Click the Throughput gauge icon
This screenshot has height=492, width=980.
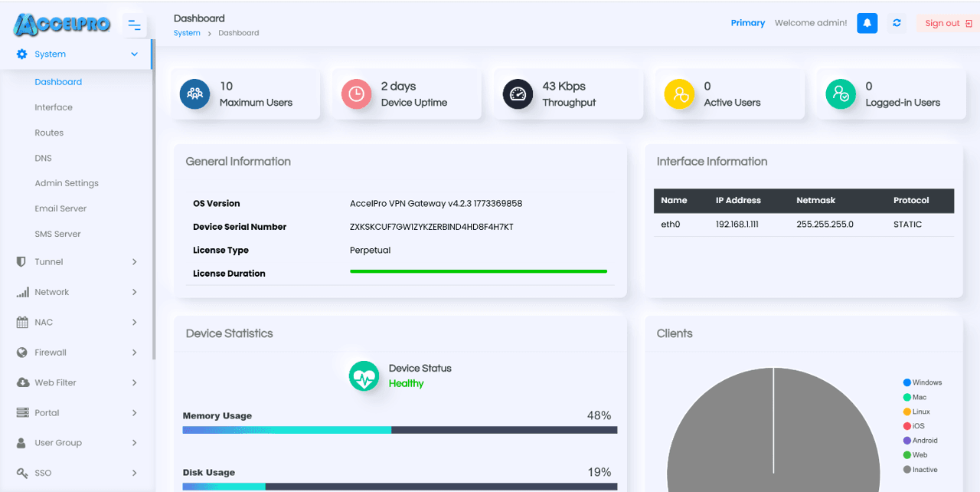pyautogui.click(x=518, y=93)
